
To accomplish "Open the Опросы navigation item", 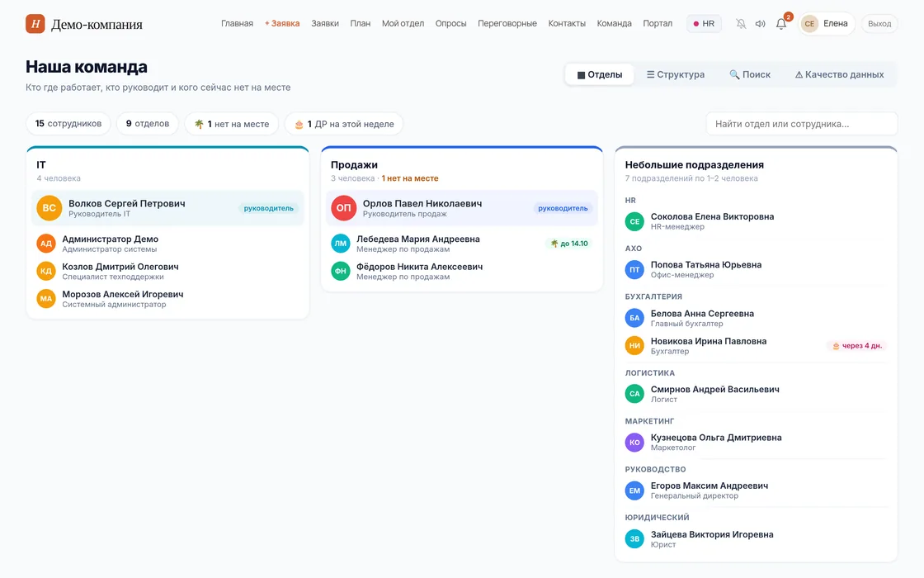I will (450, 24).
